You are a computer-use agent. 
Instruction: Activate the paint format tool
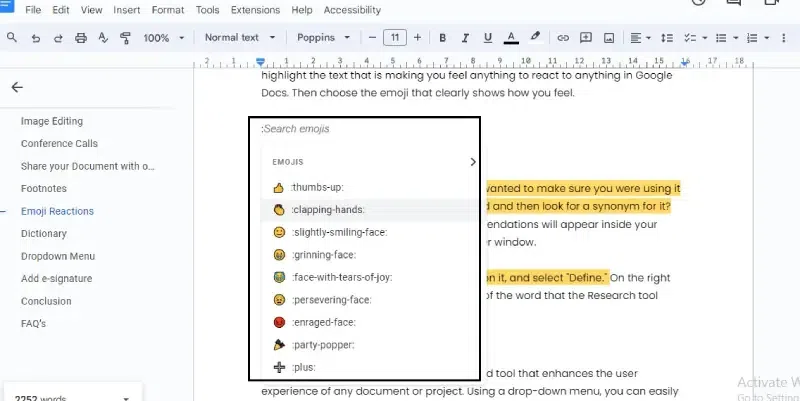click(x=126, y=38)
